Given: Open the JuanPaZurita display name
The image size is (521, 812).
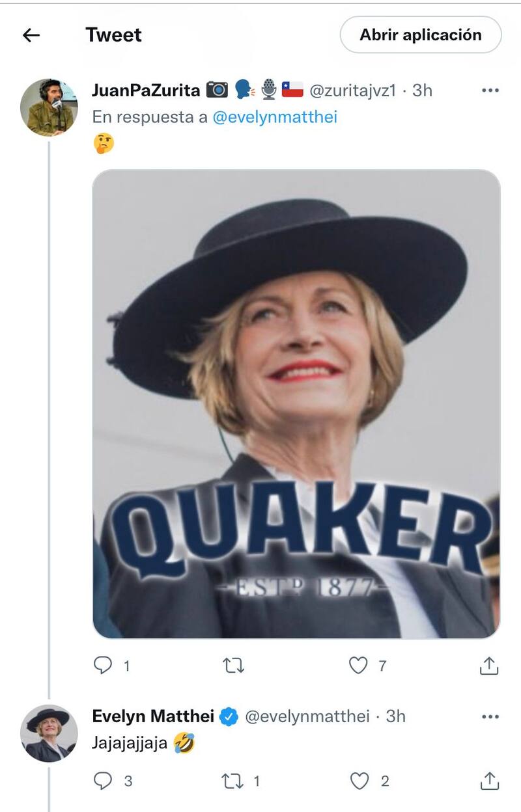Looking at the screenshot, I should pyautogui.click(x=146, y=90).
